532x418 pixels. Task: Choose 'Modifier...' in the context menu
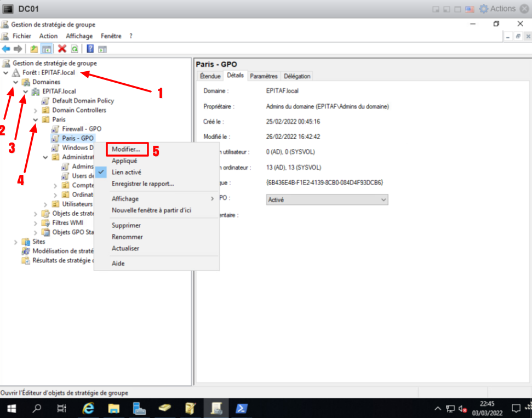(x=126, y=149)
